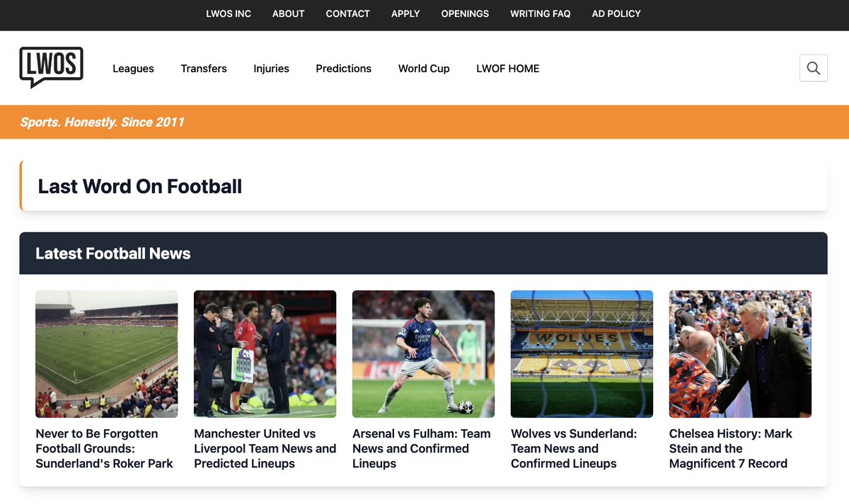
Task: Open the Arsenal player photo thumbnail
Action: (x=424, y=354)
